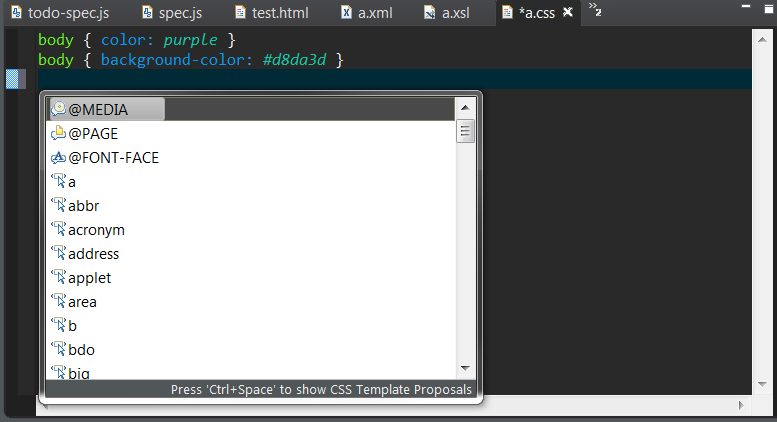
Task: Show the hidden editor tabs list
Action: click(x=595, y=9)
